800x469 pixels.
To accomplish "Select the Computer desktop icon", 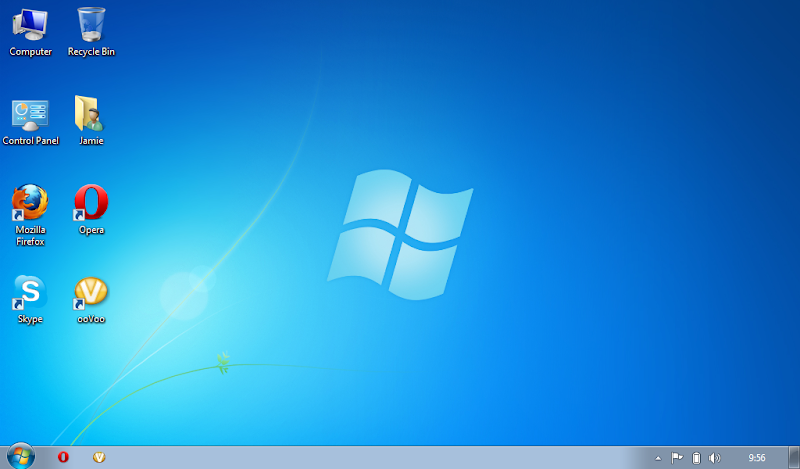I will pyautogui.click(x=30, y=32).
